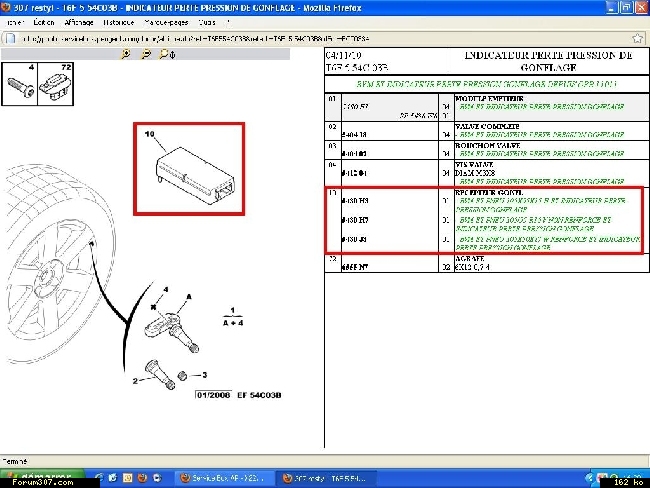The height and width of the screenshot is (488, 650).
Task: Click the zoom-fit magnifier with arrows icon
Action: [167, 54]
